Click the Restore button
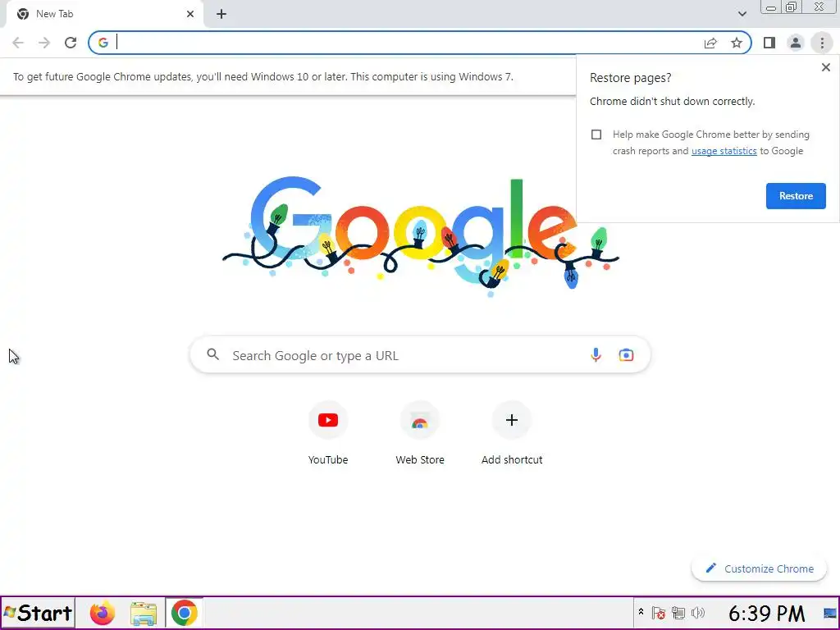The height and width of the screenshot is (630, 840). tap(796, 196)
